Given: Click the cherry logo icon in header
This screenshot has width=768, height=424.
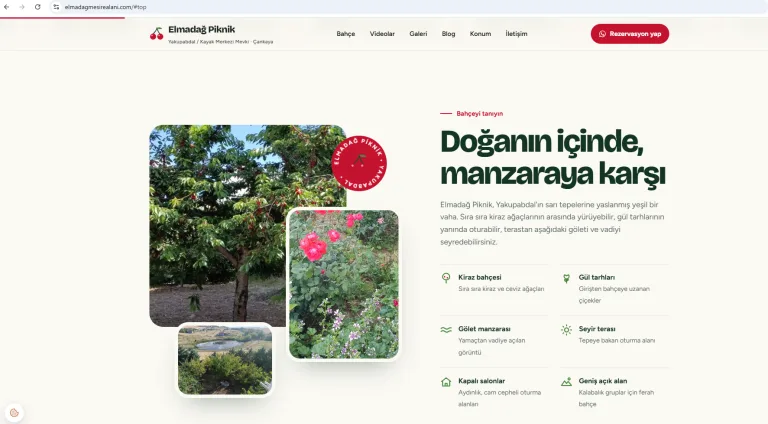Looking at the screenshot, I should coord(157,34).
